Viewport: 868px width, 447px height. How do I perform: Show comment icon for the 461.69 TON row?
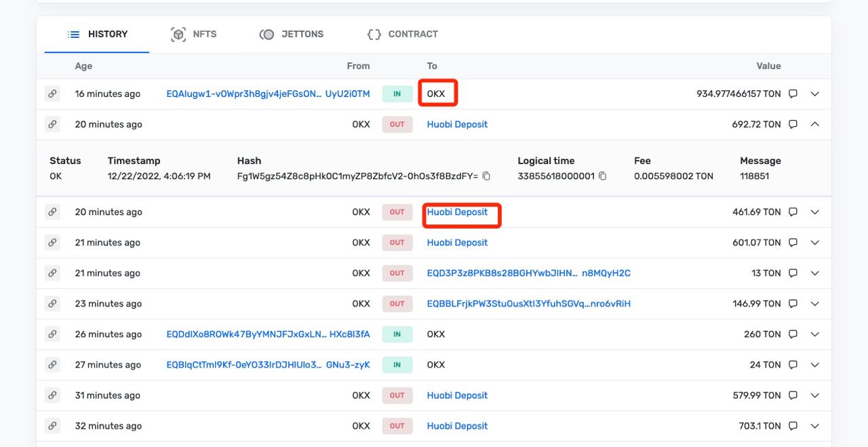[793, 212]
